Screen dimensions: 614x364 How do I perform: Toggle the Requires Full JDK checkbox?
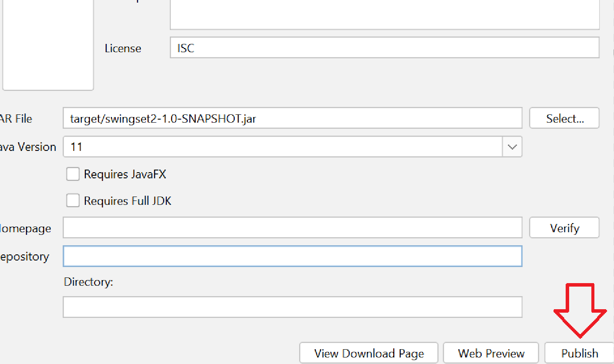pyautogui.click(x=73, y=201)
